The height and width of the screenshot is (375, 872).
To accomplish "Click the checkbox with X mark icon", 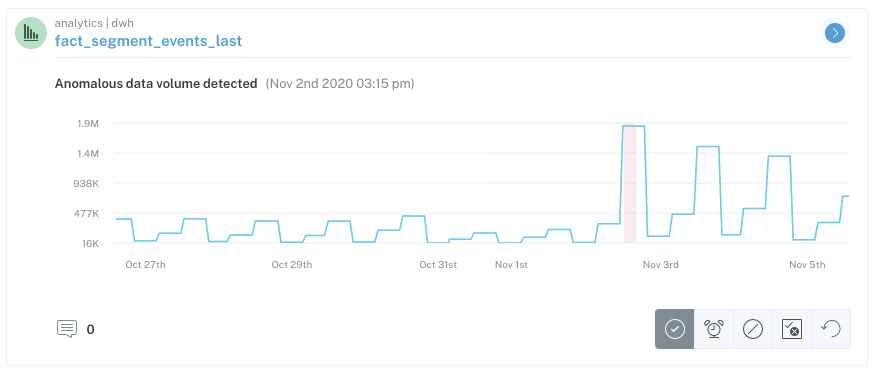I will click(x=792, y=329).
